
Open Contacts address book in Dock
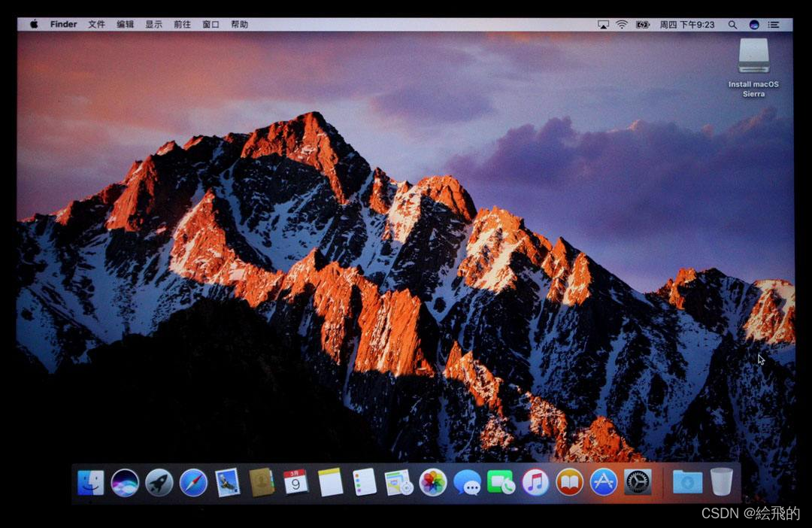click(262, 482)
